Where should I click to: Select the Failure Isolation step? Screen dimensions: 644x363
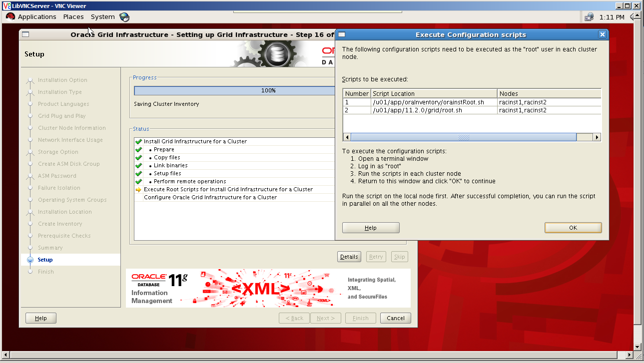59,188
